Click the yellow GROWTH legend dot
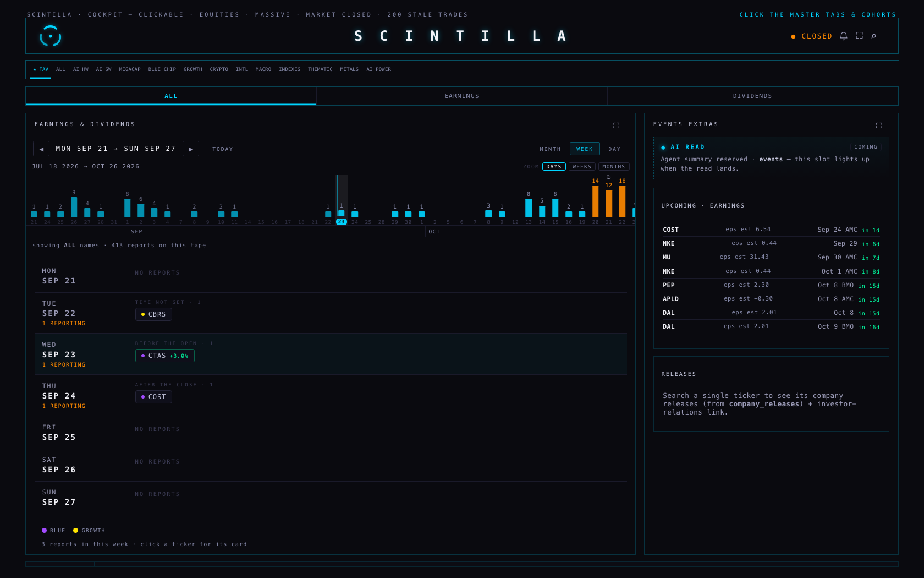This screenshot has width=924, height=578. tap(76, 531)
